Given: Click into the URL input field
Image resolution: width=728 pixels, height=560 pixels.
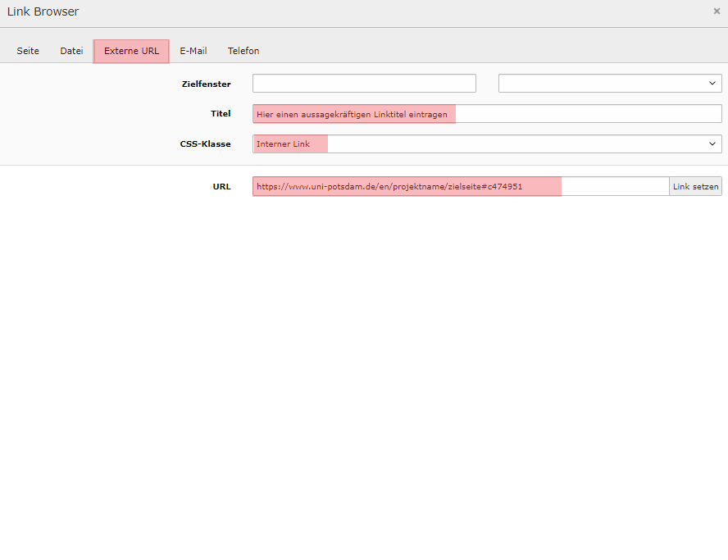Looking at the screenshot, I should 460,187.
